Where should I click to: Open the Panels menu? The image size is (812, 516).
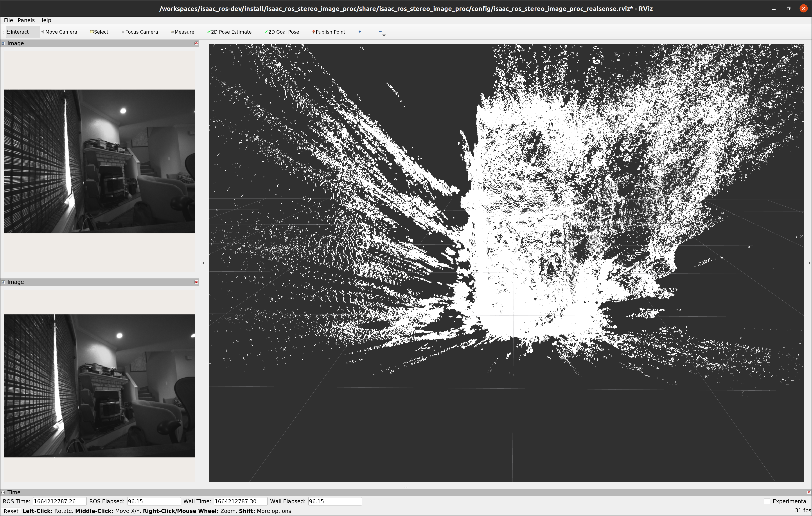26,20
